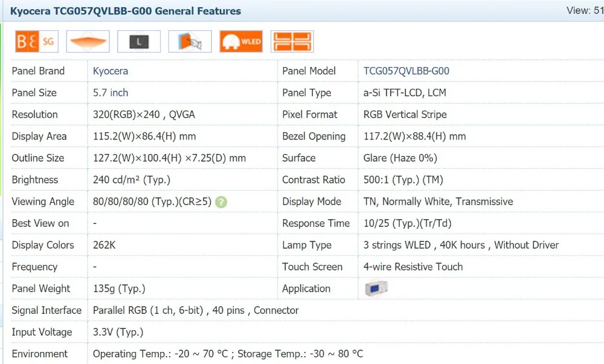Open the Kyocera panel brand link
Screen dimensions: 604x364
(111, 71)
